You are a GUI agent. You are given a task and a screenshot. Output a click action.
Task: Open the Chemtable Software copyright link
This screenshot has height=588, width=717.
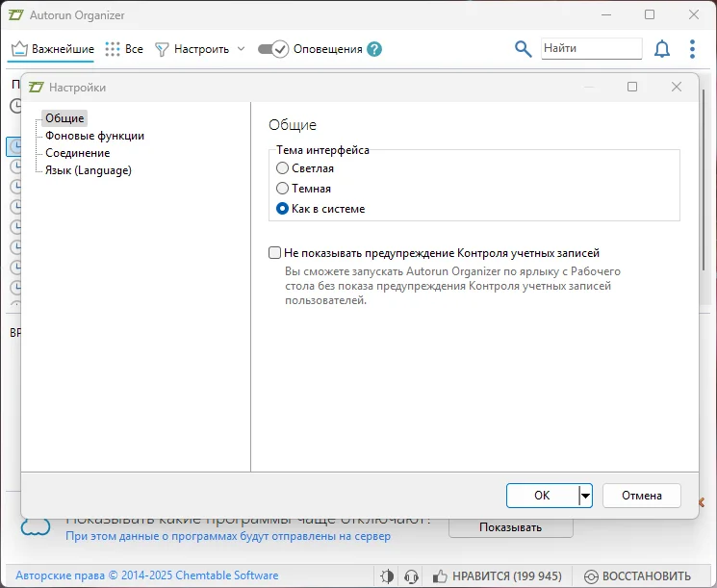147,576
